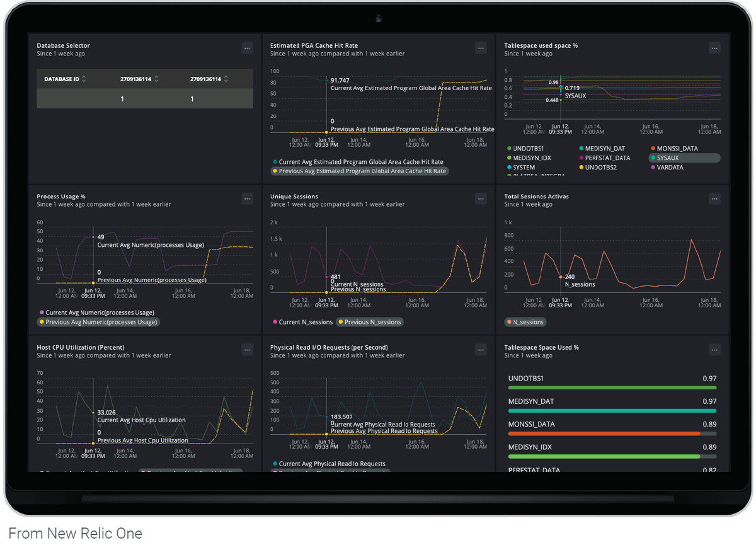
Task: Click ellipsis icon on Total Sesiones Activas widget
Action: (714, 198)
